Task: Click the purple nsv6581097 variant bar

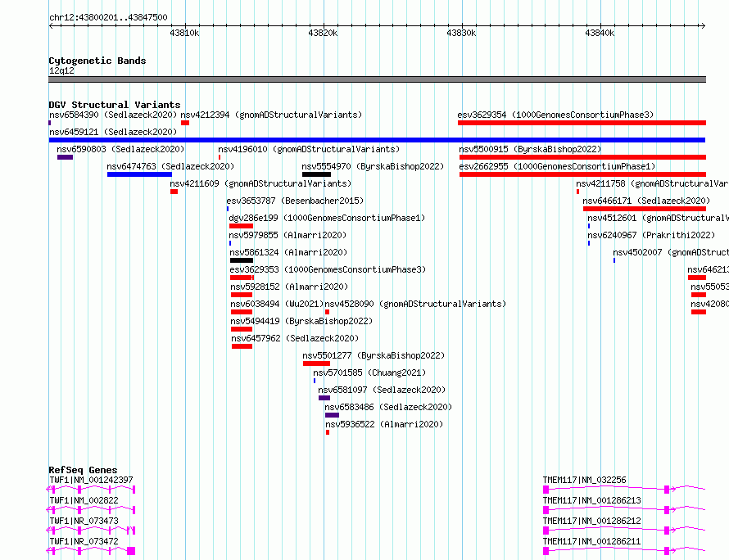Action: tap(324, 398)
